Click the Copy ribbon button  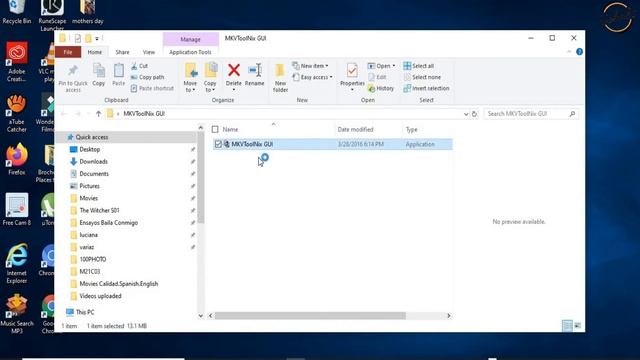point(98,75)
